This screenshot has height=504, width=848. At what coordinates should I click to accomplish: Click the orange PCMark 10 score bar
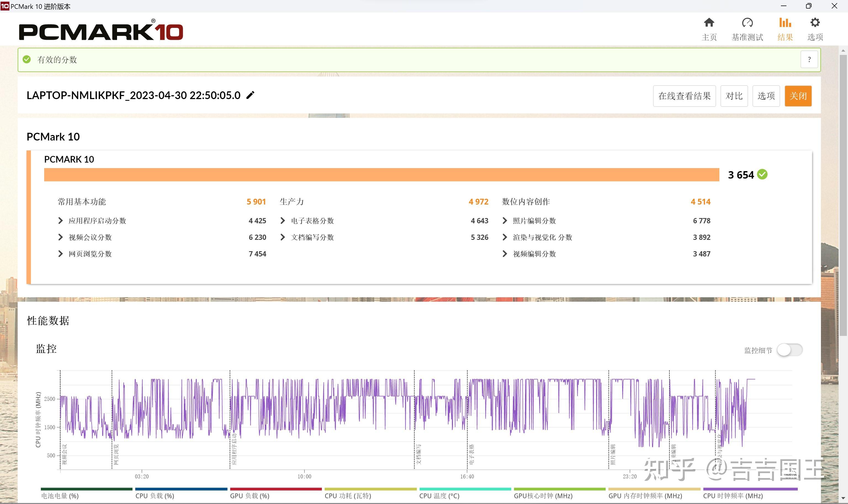pos(381,175)
